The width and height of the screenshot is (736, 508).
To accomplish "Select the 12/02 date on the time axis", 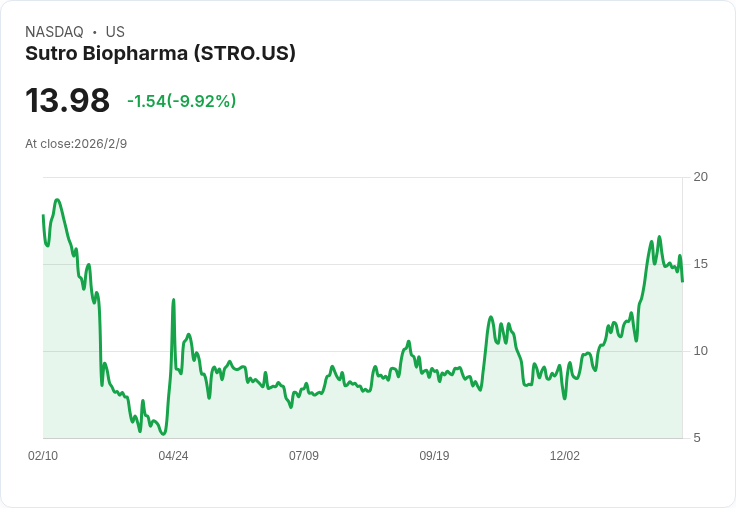I will [565, 456].
